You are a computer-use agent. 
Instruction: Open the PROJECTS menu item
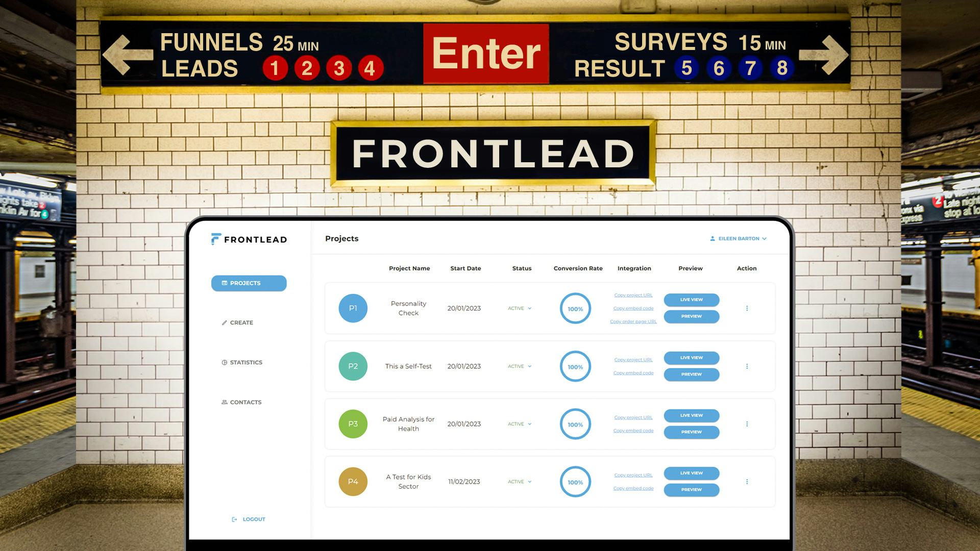point(248,283)
